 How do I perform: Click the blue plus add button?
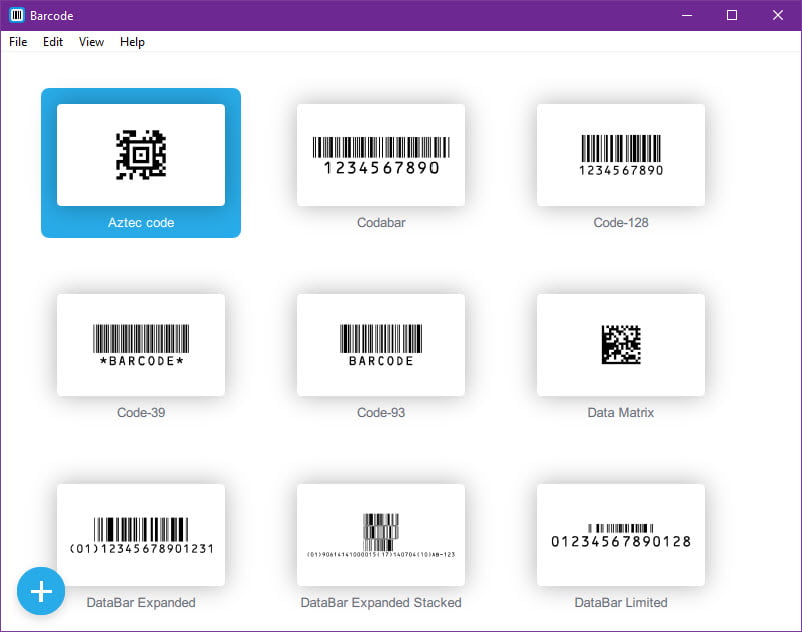[41, 591]
